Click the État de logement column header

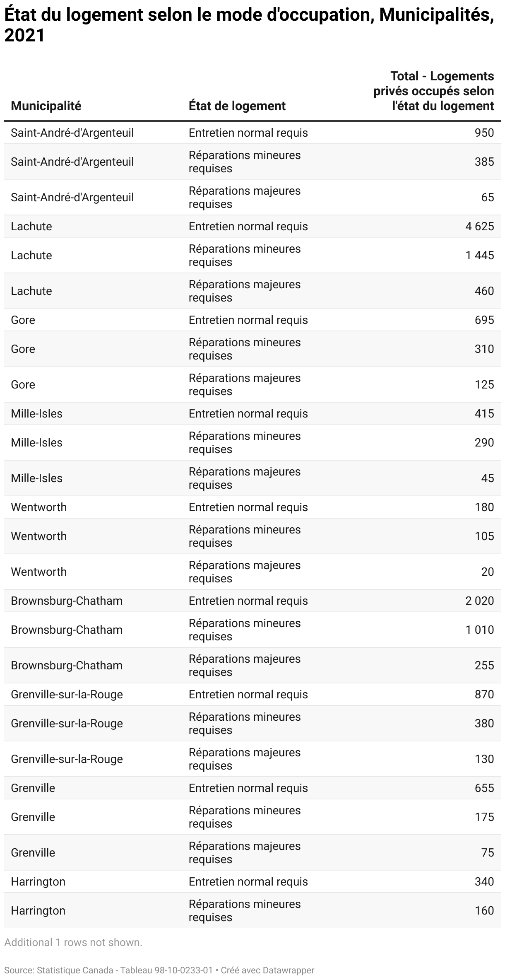click(x=237, y=106)
